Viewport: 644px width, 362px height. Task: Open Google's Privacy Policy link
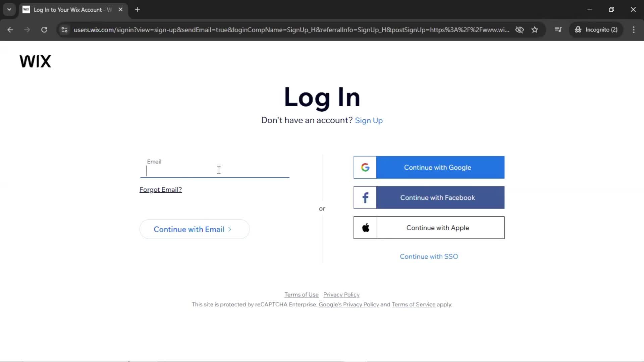(x=348, y=305)
